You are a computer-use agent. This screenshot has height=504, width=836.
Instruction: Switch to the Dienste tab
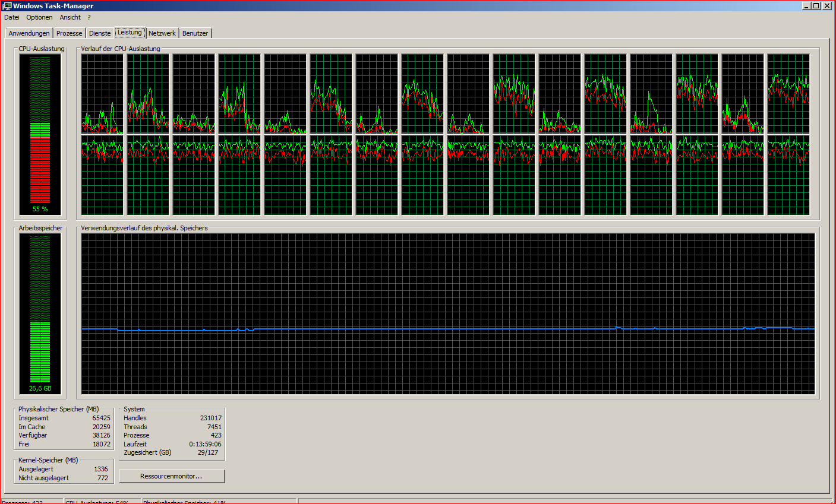click(x=100, y=33)
